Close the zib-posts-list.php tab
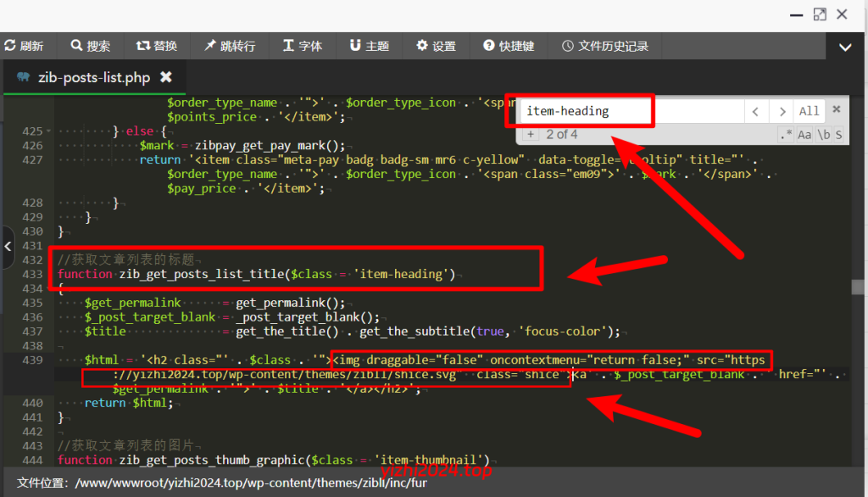The image size is (868, 497). 166,77
